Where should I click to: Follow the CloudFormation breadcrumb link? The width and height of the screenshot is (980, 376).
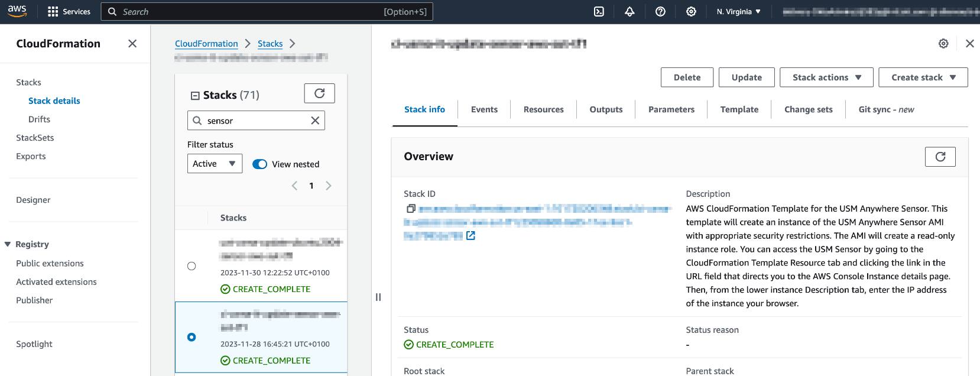point(206,44)
